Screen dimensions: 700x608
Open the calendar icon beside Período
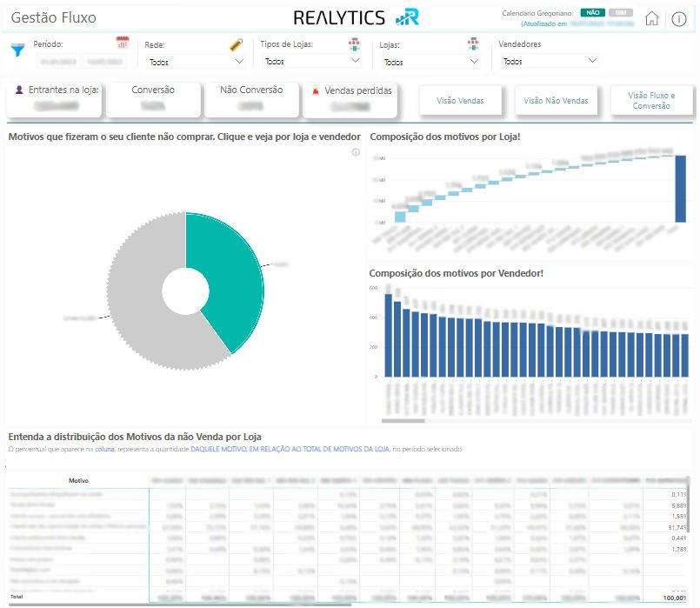[x=123, y=43]
